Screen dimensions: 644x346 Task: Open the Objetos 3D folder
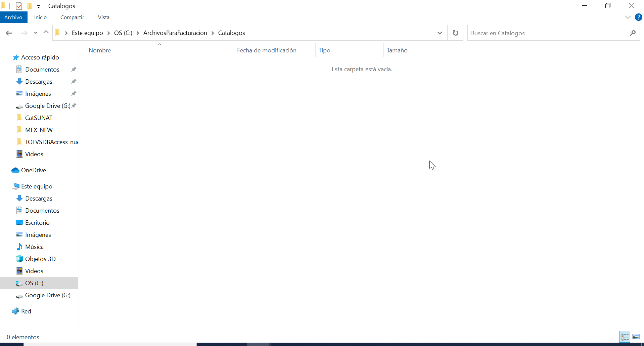click(x=40, y=259)
